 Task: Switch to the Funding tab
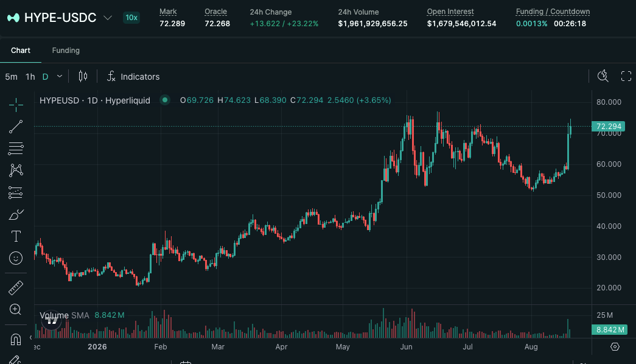66,51
